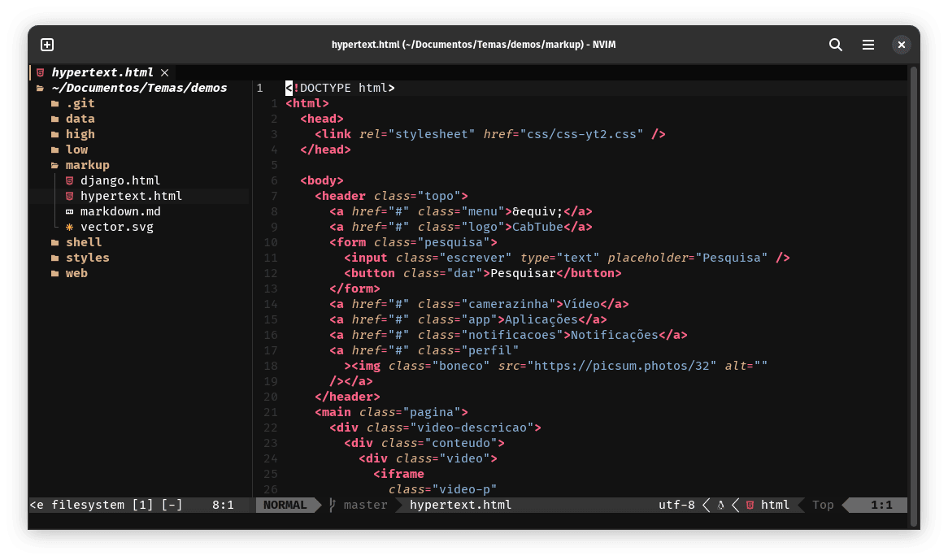The image size is (948, 560).
Task: Click the master branch name in statusline
Action: [366, 505]
